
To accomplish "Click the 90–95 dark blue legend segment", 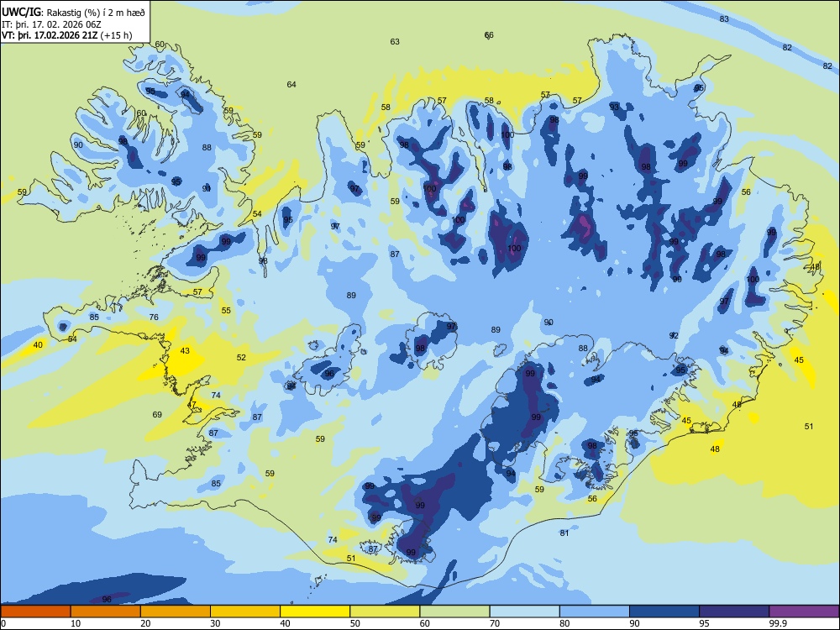I will [664, 612].
